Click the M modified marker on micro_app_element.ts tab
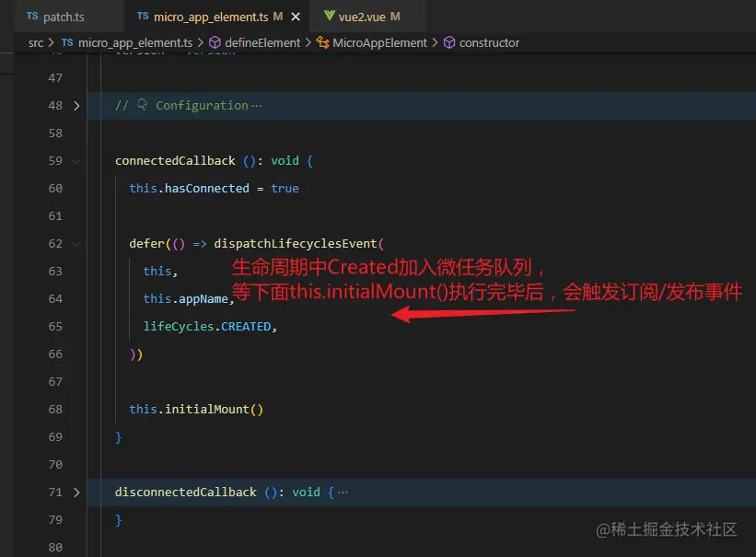The image size is (756, 557). (x=278, y=17)
